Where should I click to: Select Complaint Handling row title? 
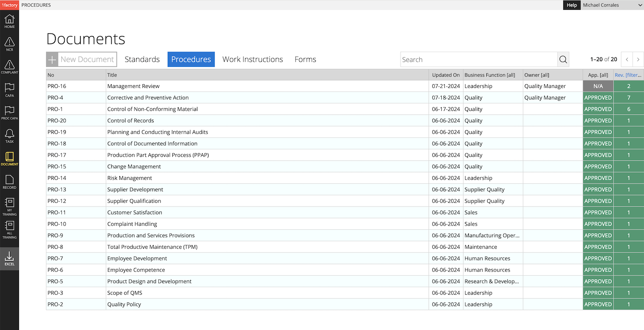tap(132, 224)
